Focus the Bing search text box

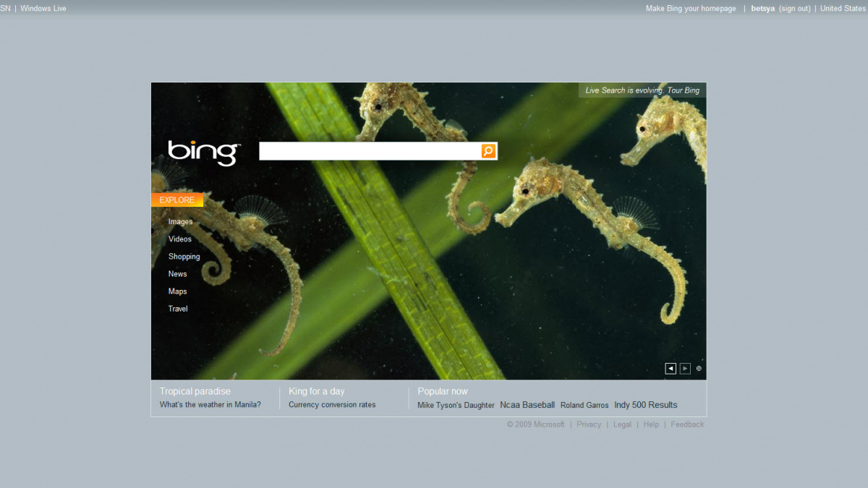click(370, 151)
